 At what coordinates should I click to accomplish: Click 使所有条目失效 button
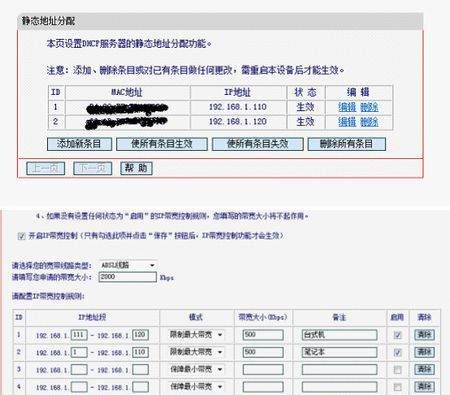tap(258, 144)
